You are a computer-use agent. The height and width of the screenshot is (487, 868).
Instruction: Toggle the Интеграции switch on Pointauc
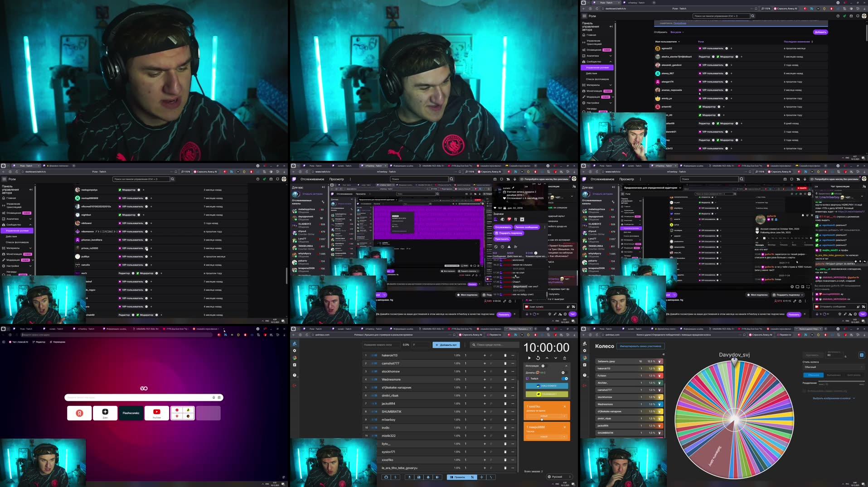[x=543, y=366]
